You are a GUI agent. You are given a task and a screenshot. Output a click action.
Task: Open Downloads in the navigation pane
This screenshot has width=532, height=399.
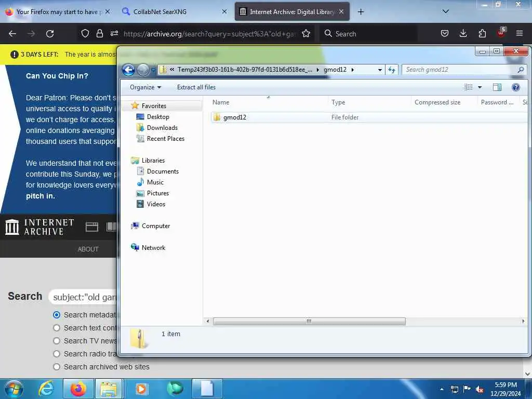tap(162, 128)
